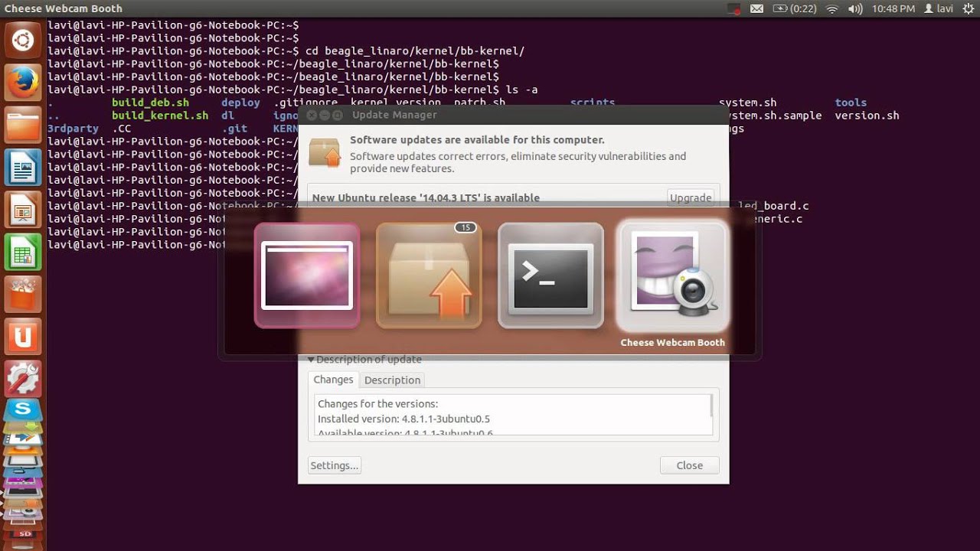Open Ubuntu Software Center launcher icon
The height and width of the screenshot is (551, 980).
[23, 293]
